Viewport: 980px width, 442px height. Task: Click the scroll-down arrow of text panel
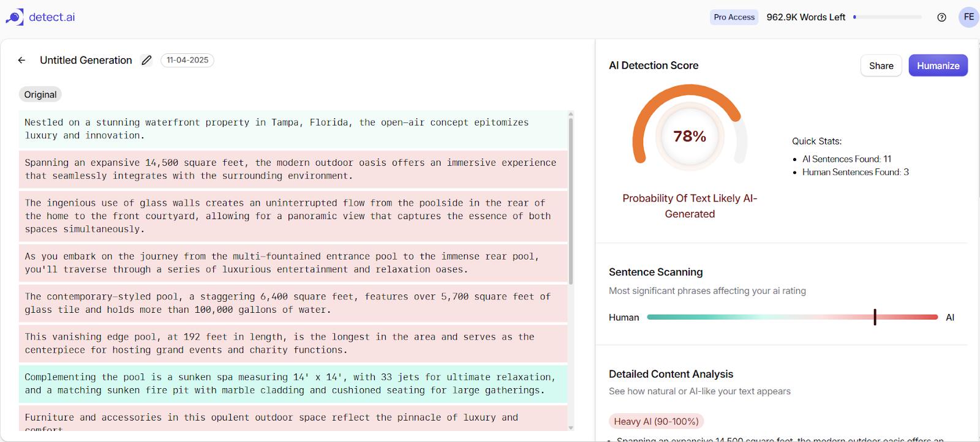571,427
